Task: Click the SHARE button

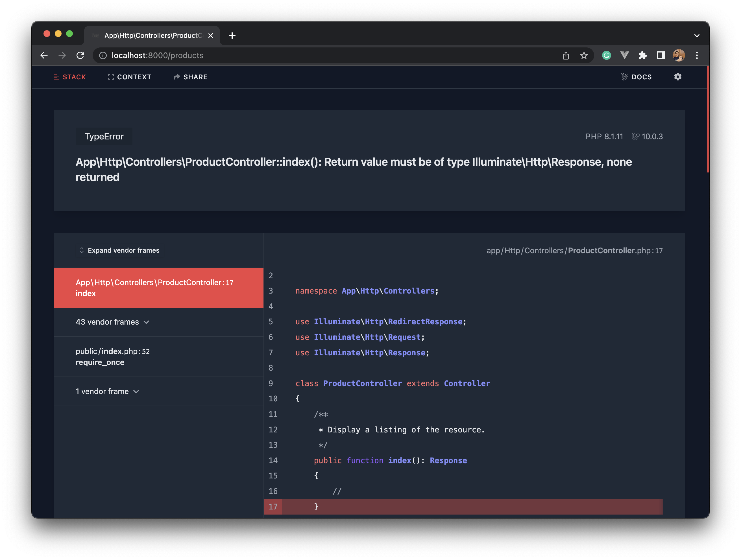Action: [x=190, y=77]
